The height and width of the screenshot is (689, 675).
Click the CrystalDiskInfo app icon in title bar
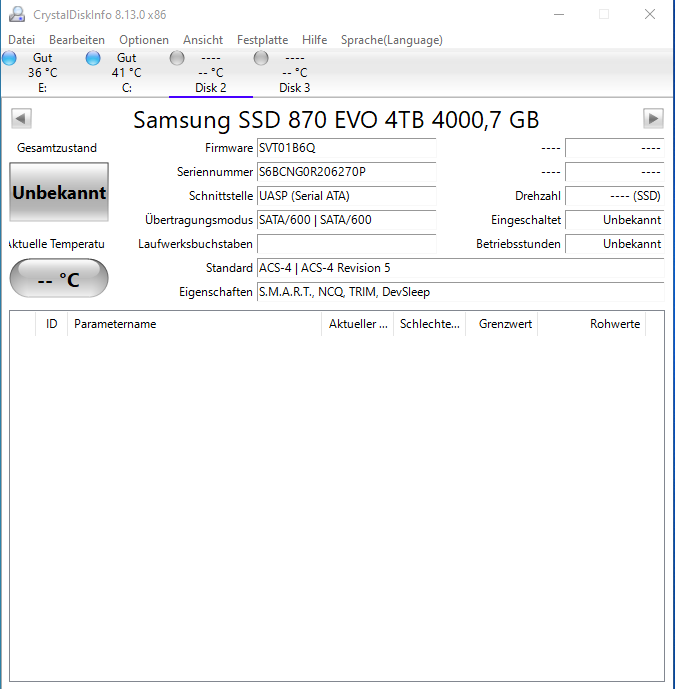click(17, 15)
